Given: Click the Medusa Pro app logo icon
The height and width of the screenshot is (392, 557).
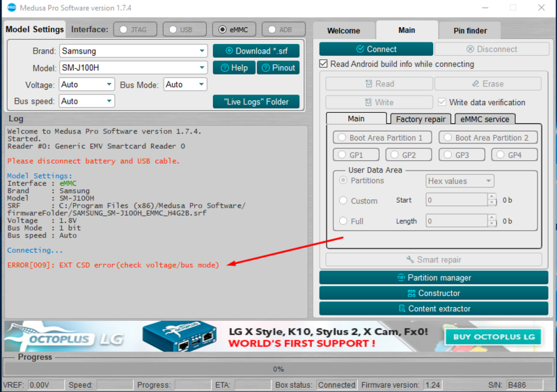Looking at the screenshot, I should pyautogui.click(x=11, y=8).
